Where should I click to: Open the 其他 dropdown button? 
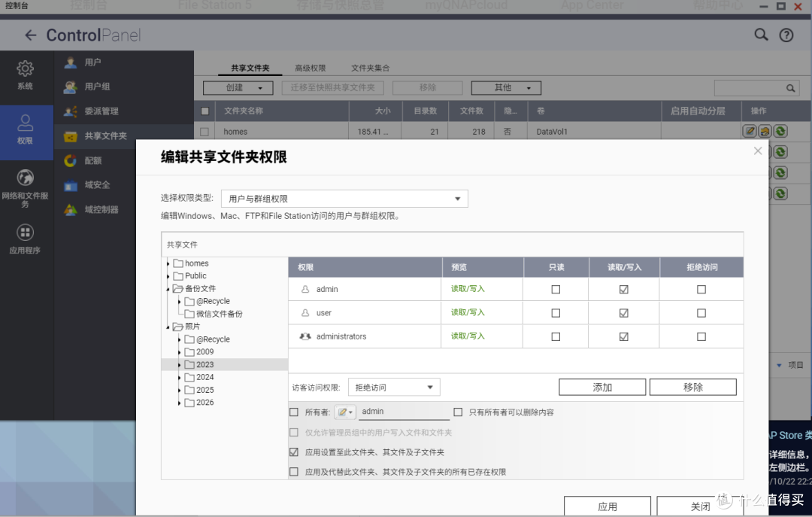point(506,87)
